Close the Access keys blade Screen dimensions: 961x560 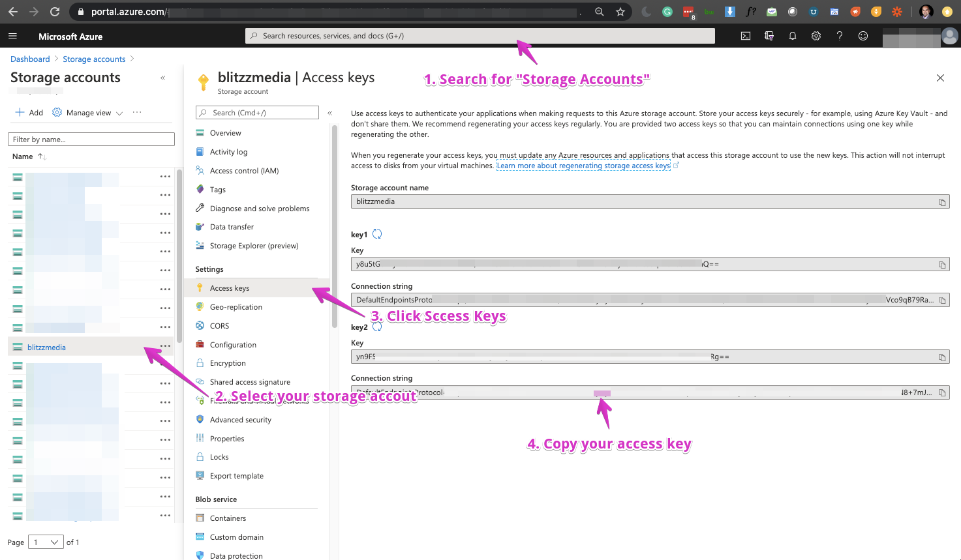pos(940,78)
